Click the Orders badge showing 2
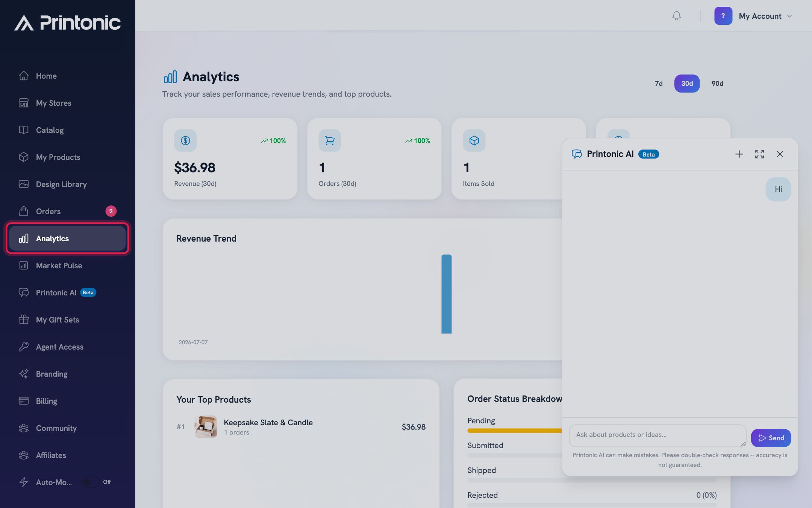 (x=111, y=211)
